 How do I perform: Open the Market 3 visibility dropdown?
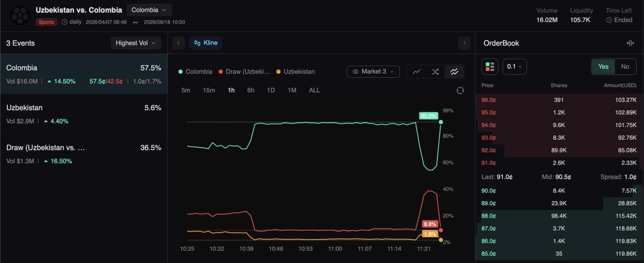pyautogui.click(x=373, y=71)
